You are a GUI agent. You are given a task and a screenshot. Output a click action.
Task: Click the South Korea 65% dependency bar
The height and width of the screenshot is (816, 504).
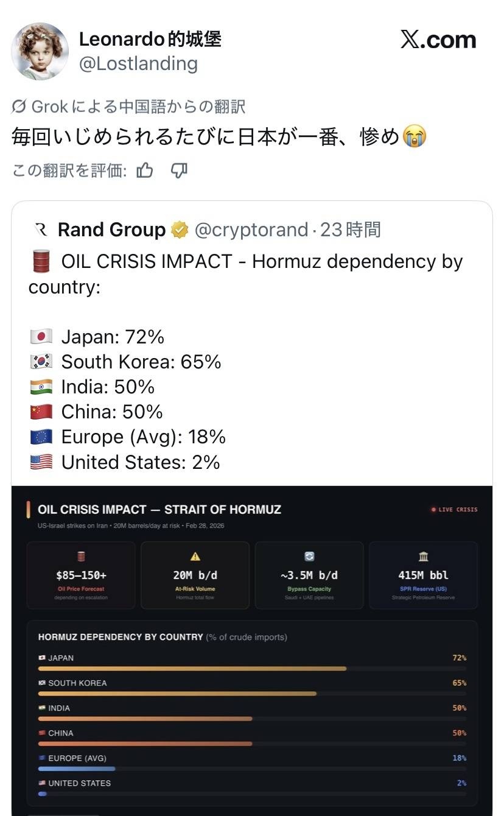coord(177,693)
